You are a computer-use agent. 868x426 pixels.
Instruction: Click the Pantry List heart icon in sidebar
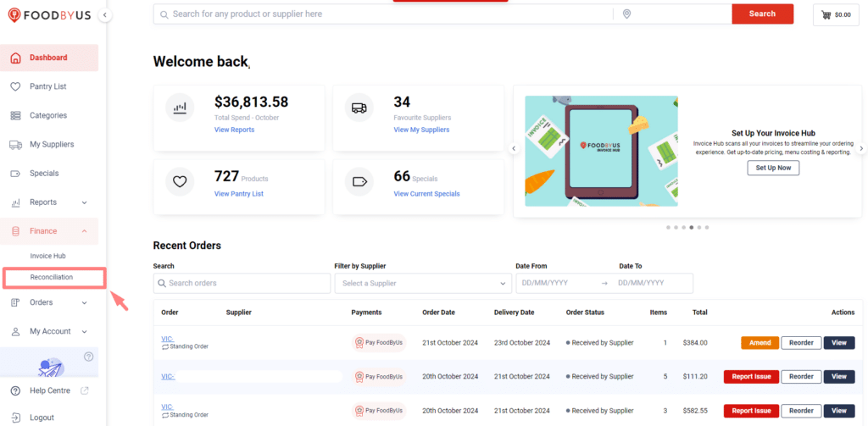click(x=15, y=86)
